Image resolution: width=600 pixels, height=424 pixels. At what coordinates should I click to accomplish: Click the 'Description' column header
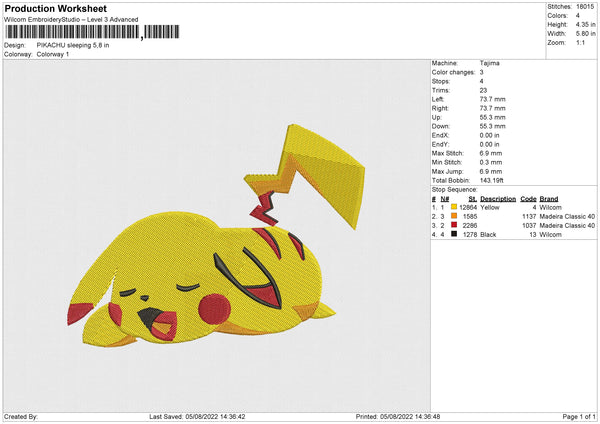pos(498,199)
